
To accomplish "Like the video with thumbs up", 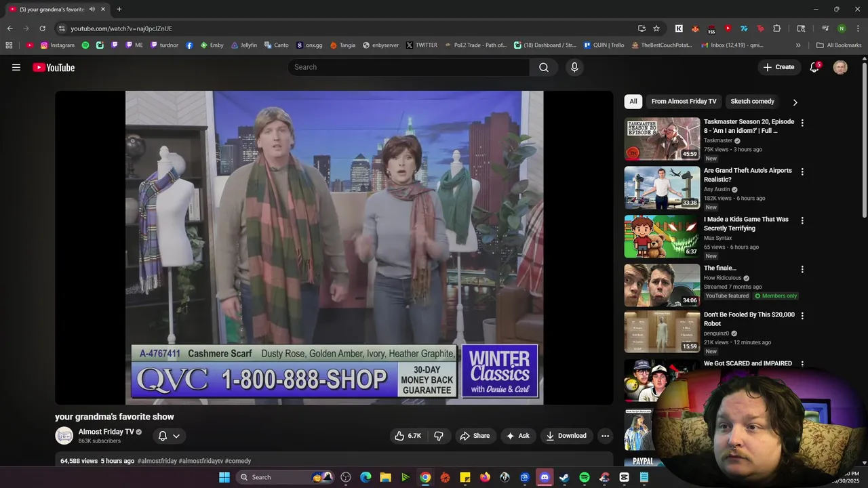I will click(408, 436).
